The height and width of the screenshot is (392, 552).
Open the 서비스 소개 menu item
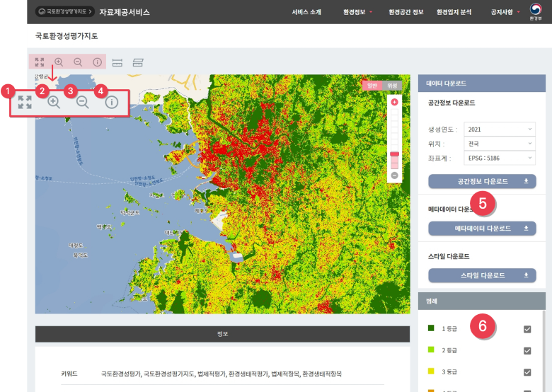[x=306, y=12]
